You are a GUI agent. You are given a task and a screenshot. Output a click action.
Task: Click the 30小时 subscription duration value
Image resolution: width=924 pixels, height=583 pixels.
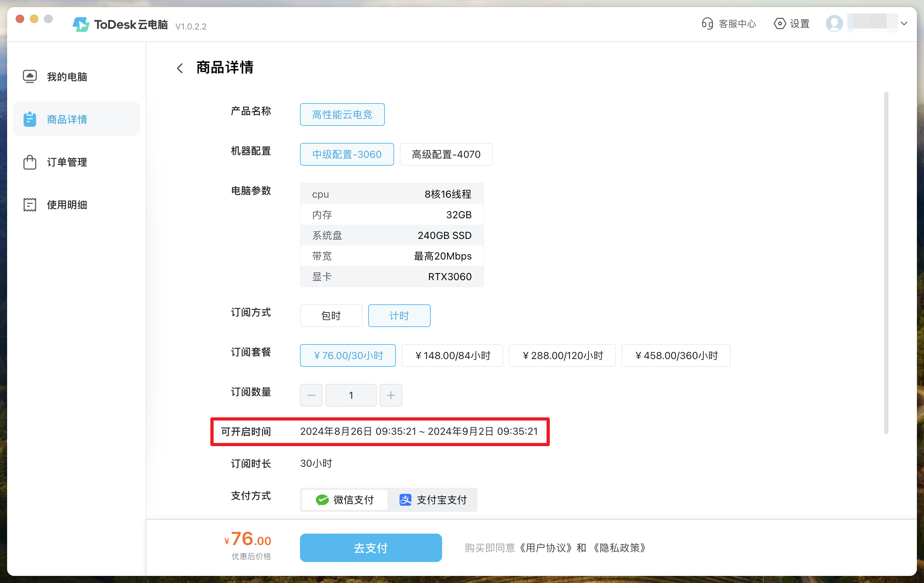click(x=316, y=463)
